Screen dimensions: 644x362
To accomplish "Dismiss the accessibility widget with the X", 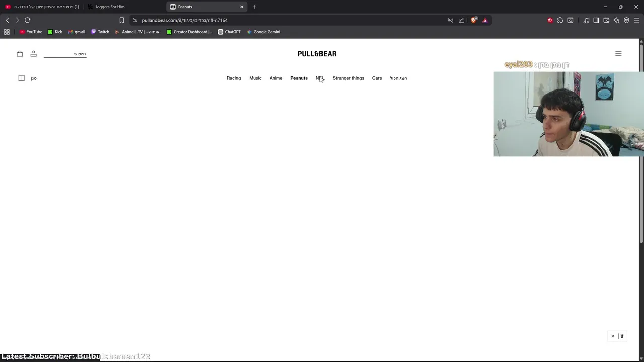I will tap(613, 336).
